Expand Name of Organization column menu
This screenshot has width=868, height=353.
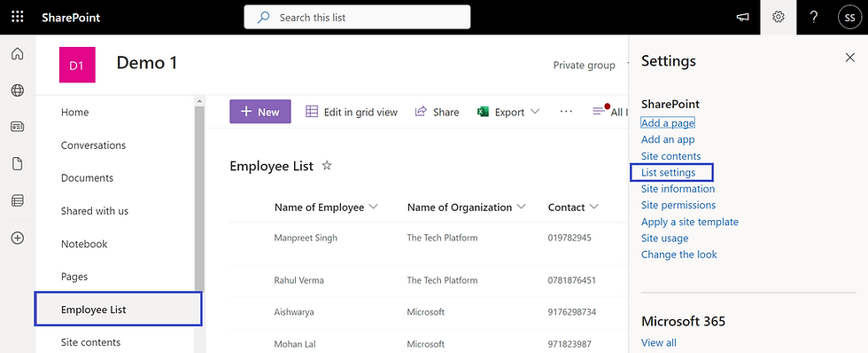521,208
